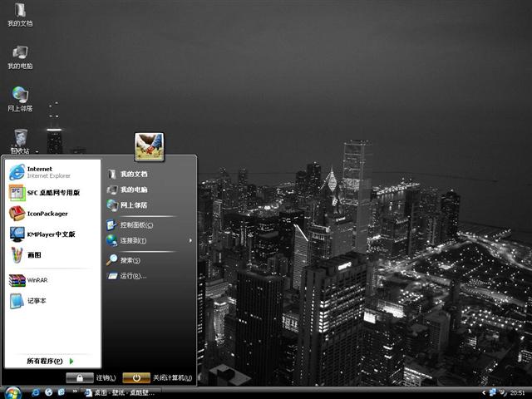Open 控制面板(C) control panel
This screenshot has width=532, height=399.
131,225
